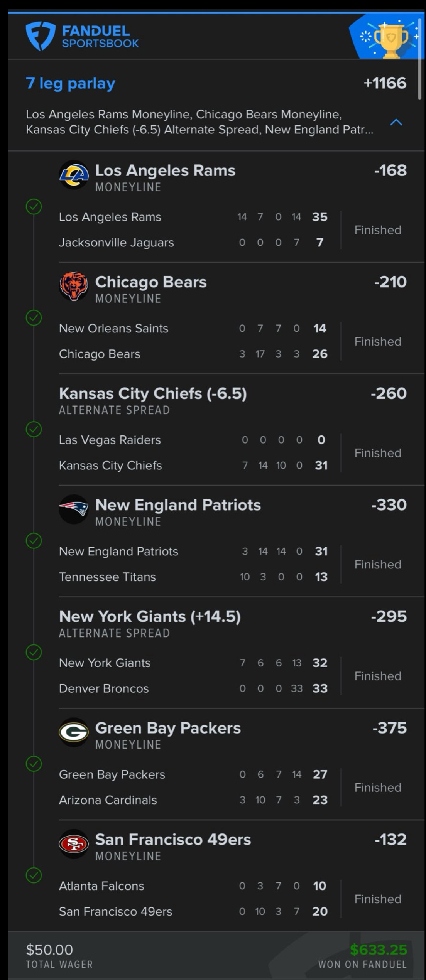Tap the 7 leg parlay heading
The width and height of the screenshot is (426, 980).
(71, 83)
